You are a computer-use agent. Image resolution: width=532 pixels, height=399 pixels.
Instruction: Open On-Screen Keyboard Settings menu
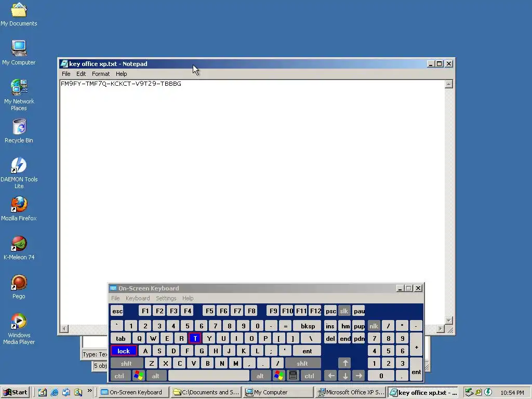(166, 298)
